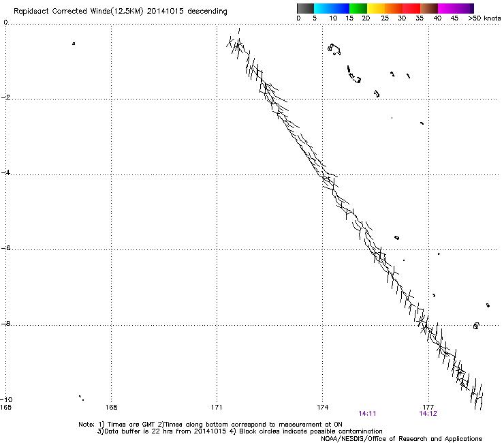
Task: Click the purple 14:11 time label
Action: (x=367, y=414)
